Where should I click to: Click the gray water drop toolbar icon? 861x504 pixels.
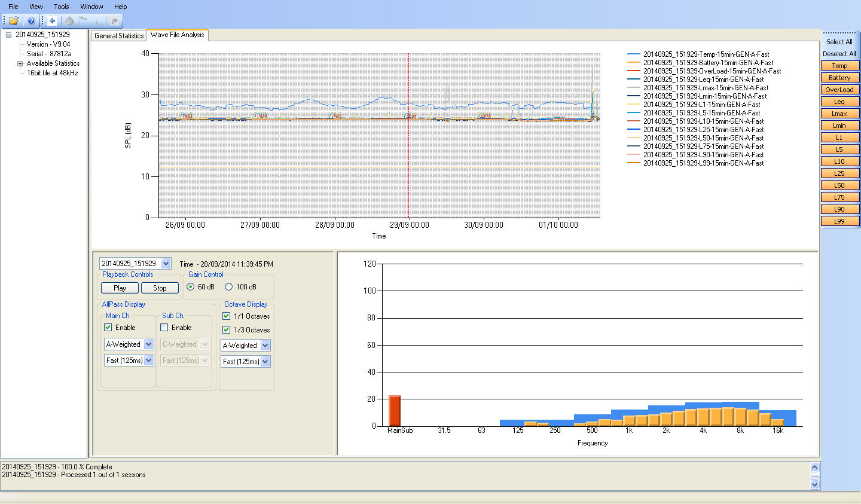click(x=69, y=21)
